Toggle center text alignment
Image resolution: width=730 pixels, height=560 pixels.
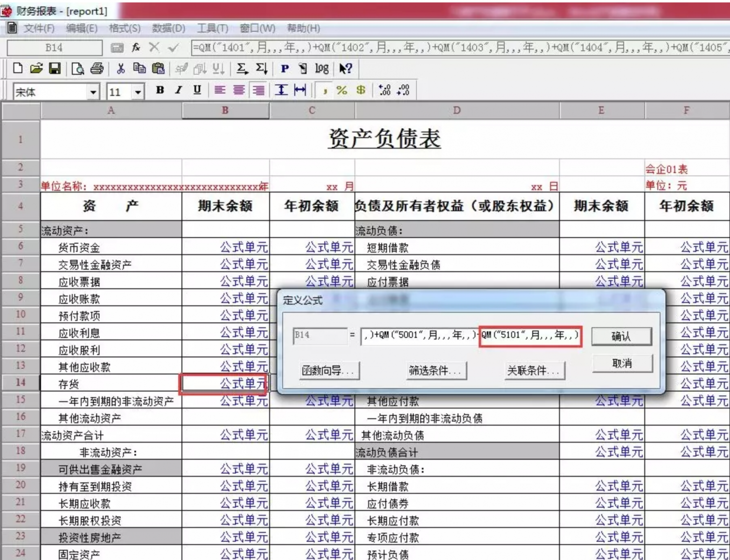coord(239,90)
